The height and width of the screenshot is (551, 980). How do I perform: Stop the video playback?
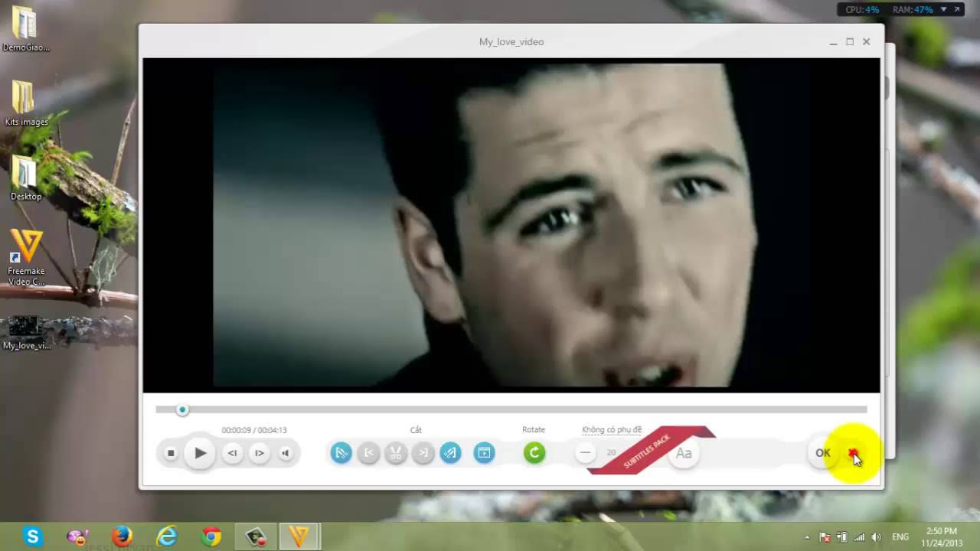coord(171,453)
